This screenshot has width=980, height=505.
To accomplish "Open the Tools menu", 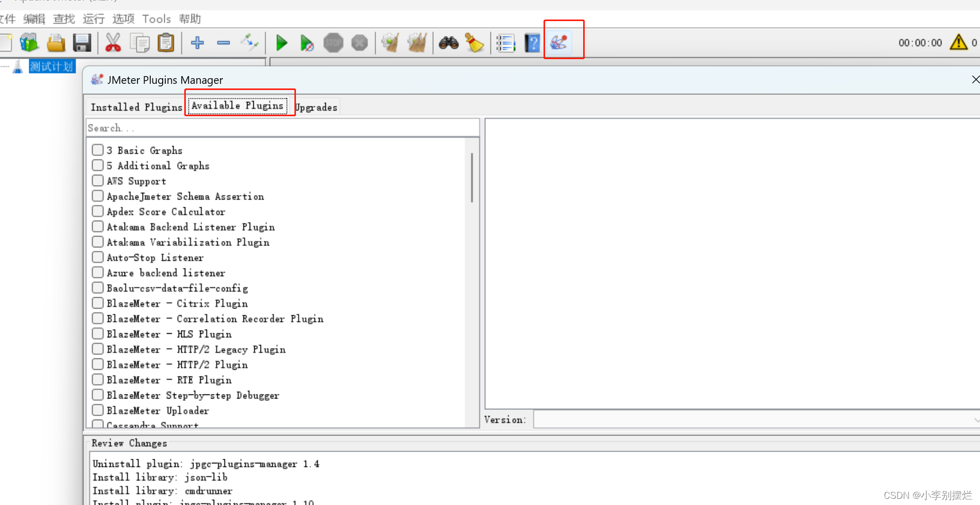I will tap(156, 19).
